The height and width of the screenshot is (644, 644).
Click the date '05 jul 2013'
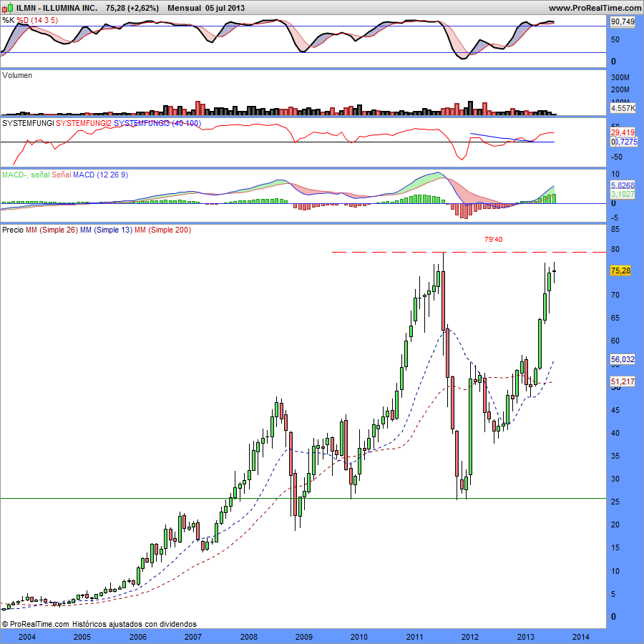(225, 8)
